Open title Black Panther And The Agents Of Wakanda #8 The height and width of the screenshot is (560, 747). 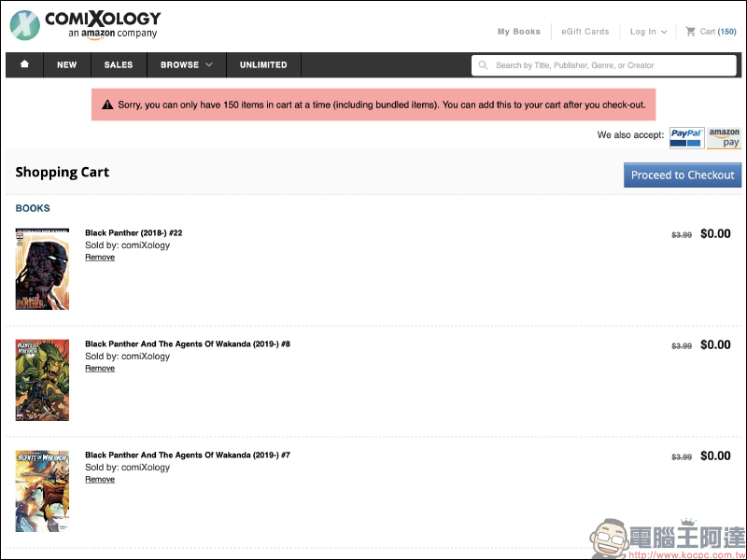click(188, 343)
